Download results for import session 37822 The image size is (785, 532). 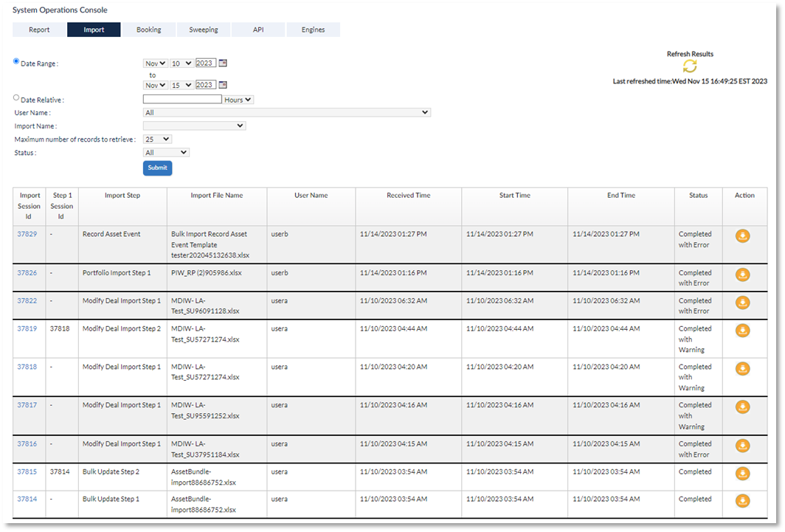[742, 303]
